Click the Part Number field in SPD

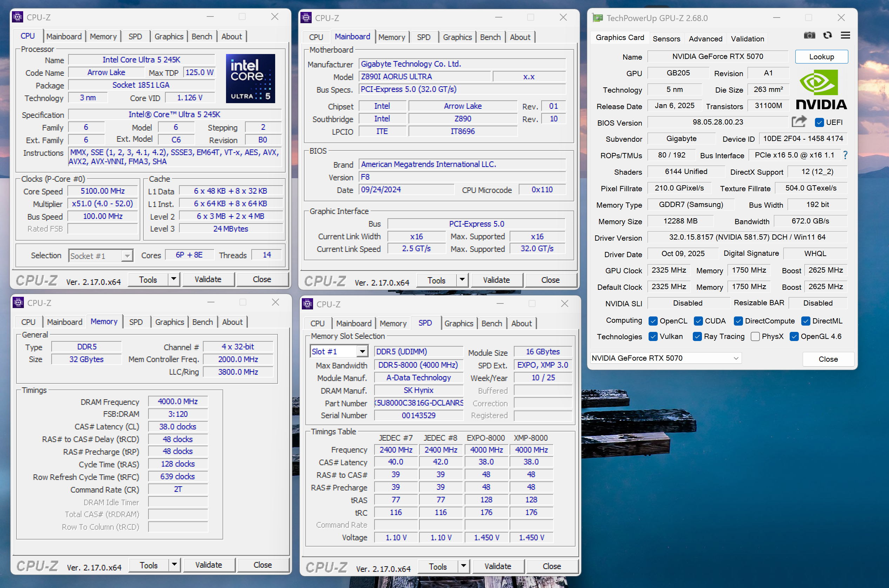click(419, 403)
